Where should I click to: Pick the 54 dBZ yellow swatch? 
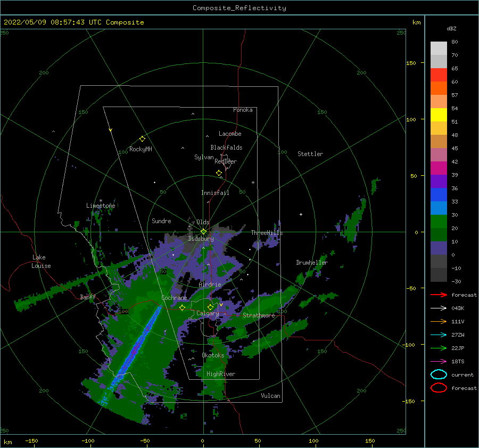(x=439, y=115)
